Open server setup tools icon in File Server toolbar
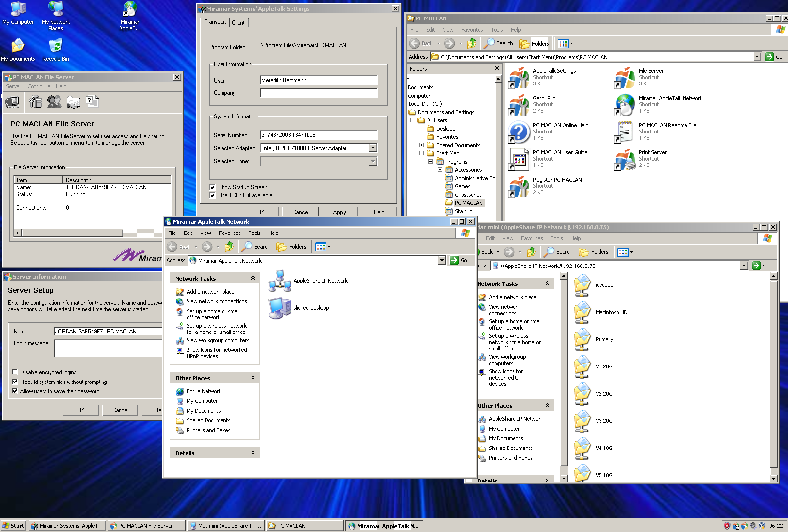Screen dimensions: 788x532 [x=35, y=102]
